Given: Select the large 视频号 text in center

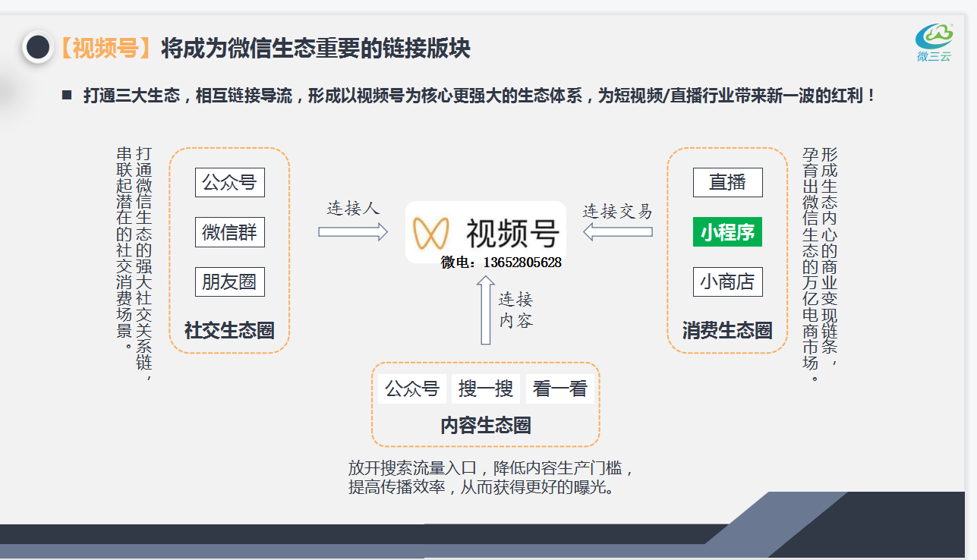Looking at the screenshot, I should pyautogui.click(x=513, y=233).
